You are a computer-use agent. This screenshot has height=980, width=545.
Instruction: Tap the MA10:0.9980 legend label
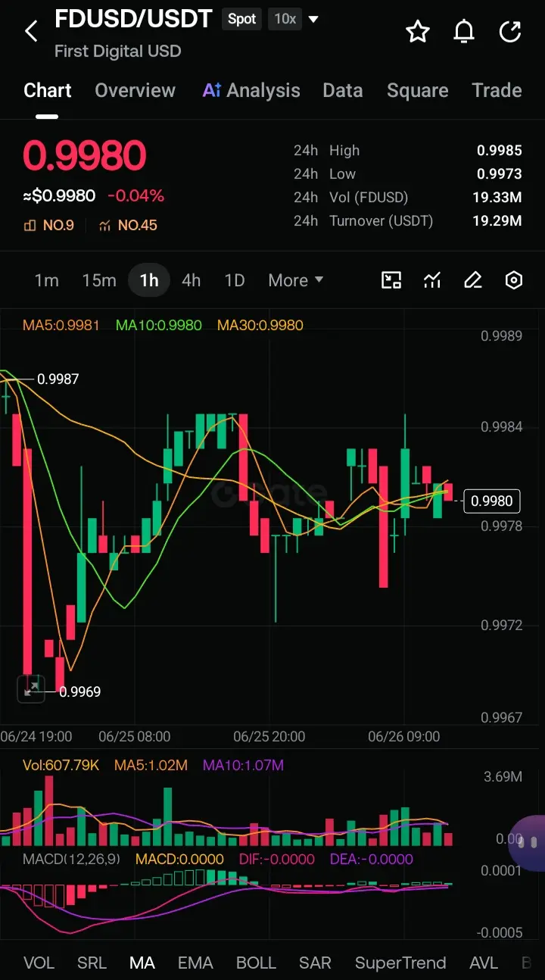[159, 326]
